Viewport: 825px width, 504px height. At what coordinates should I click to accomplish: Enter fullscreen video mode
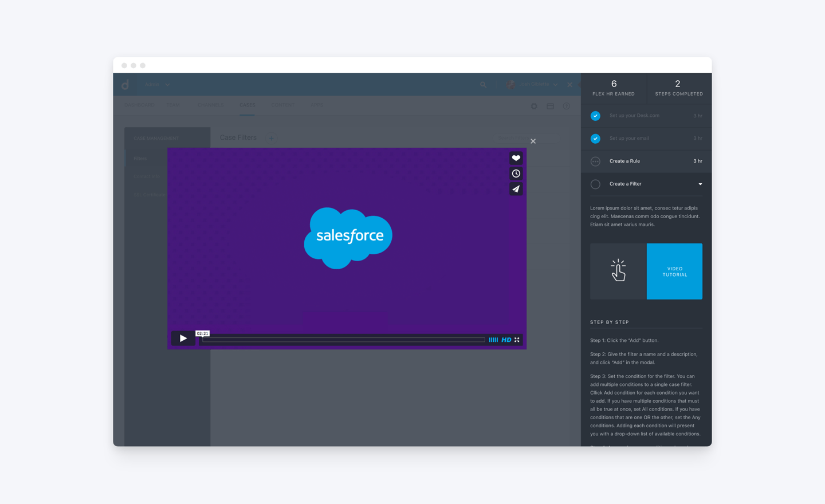click(517, 340)
